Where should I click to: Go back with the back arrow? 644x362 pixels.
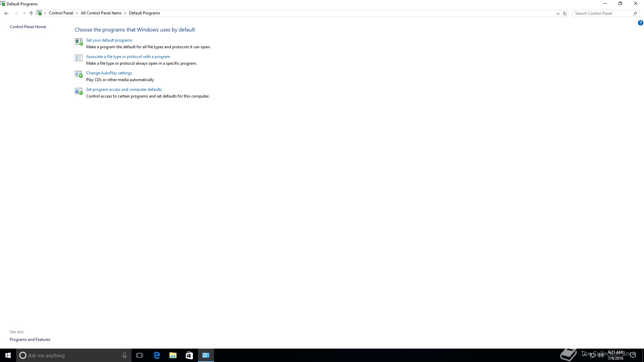point(6,13)
